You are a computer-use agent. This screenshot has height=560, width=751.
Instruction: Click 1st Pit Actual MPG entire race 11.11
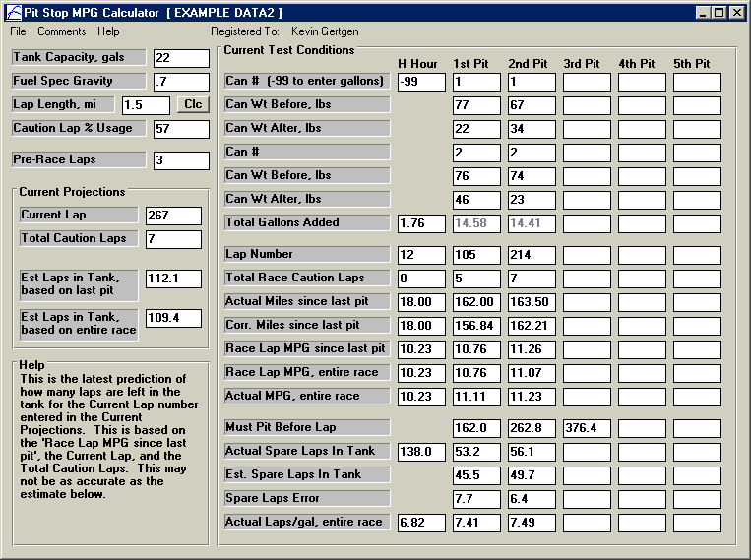click(476, 397)
